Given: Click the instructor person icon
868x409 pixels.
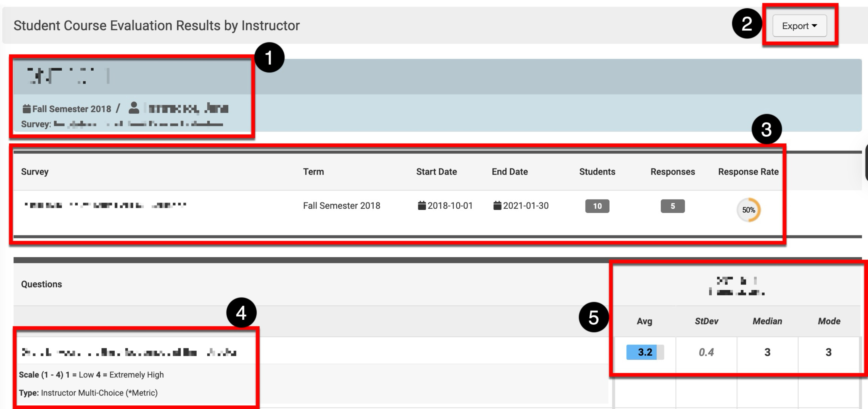Looking at the screenshot, I should click(134, 108).
